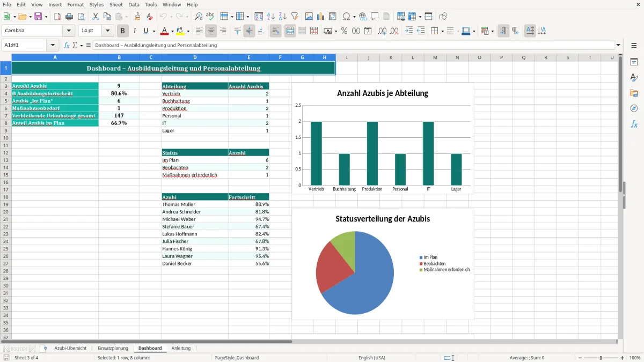This screenshot has width=644, height=362.
Task: Run the spelling check icon
Action: click(210, 17)
